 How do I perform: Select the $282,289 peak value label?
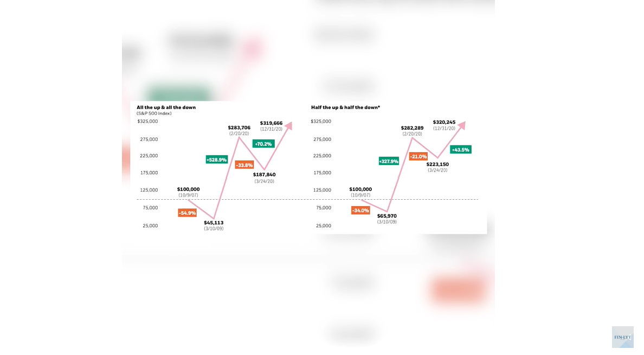tap(413, 128)
